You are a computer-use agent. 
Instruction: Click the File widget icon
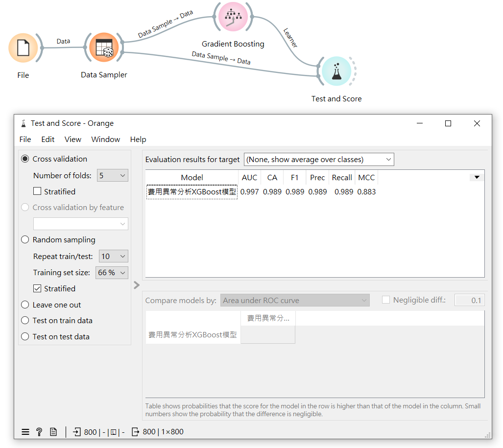click(23, 48)
